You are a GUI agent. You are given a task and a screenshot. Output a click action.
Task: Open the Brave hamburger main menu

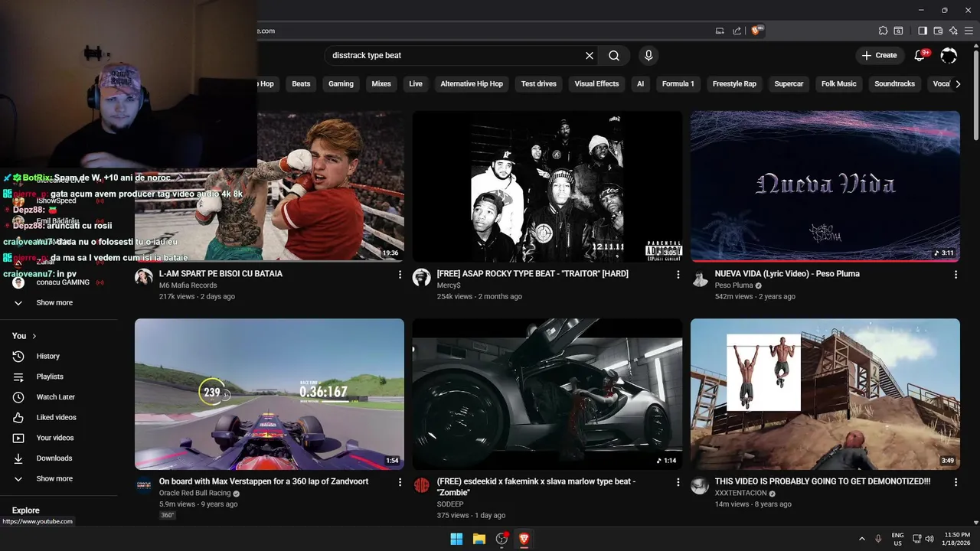point(969,31)
